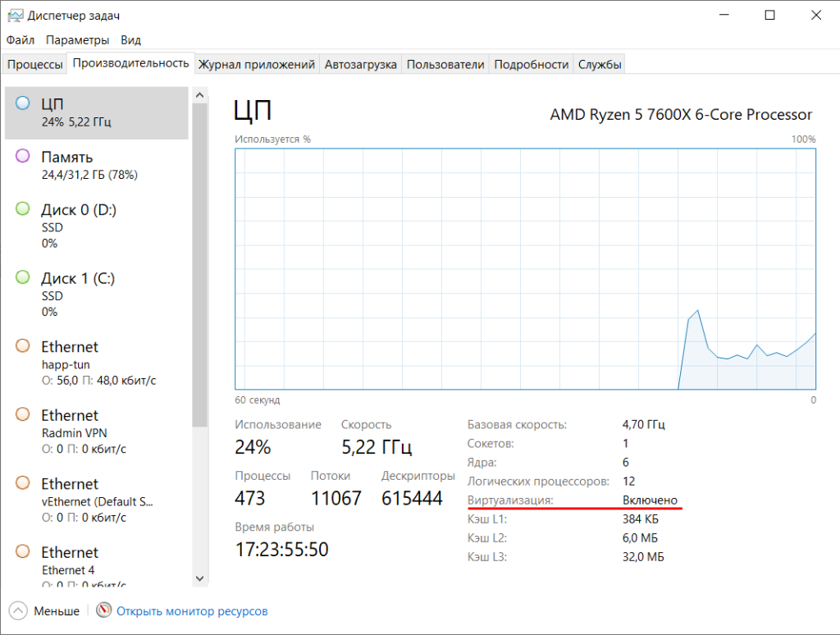Select Диск 1 (C:) in sidebar
Viewport: 840px width, 635px height.
click(97, 295)
